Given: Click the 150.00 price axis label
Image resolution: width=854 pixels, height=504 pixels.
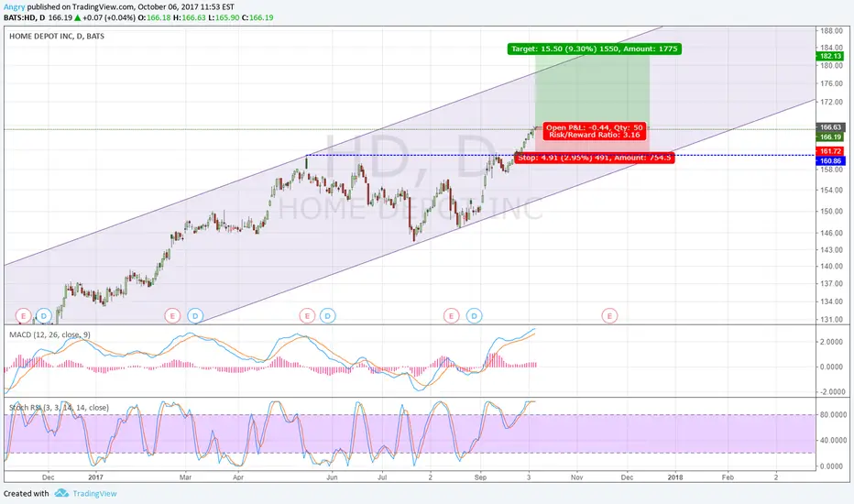Looking at the screenshot, I should (x=832, y=212).
